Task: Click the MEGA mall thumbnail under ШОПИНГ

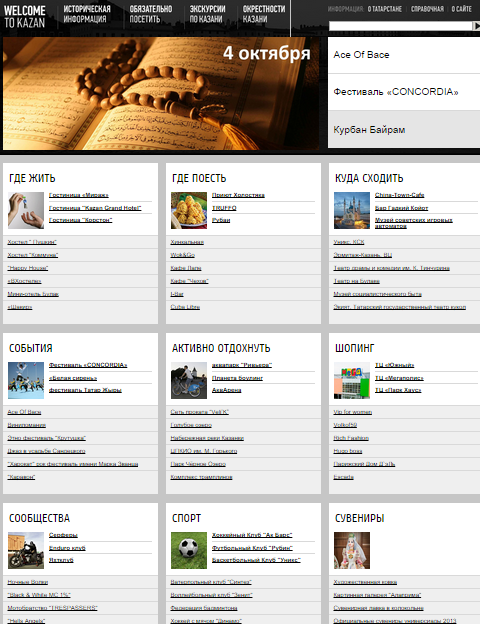Action: click(x=352, y=380)
